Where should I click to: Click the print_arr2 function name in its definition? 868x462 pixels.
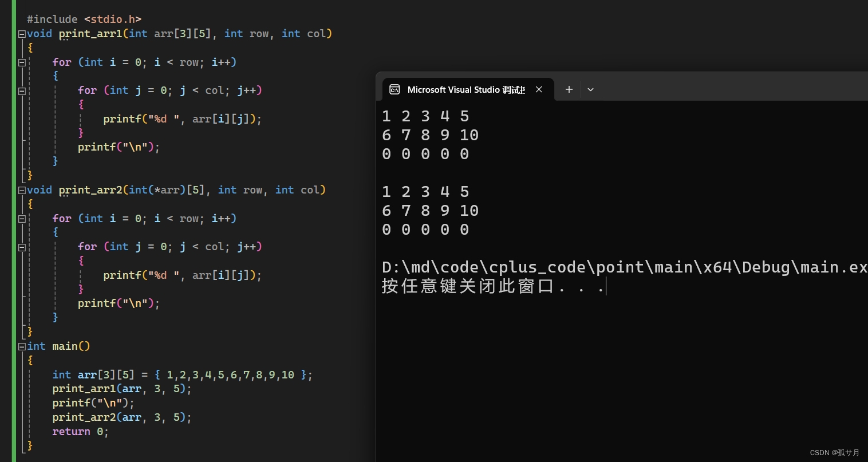90,190
